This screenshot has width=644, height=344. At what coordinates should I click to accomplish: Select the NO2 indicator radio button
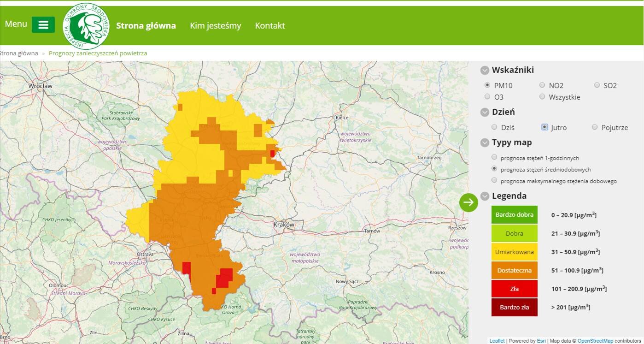click(x=542, y=85)
